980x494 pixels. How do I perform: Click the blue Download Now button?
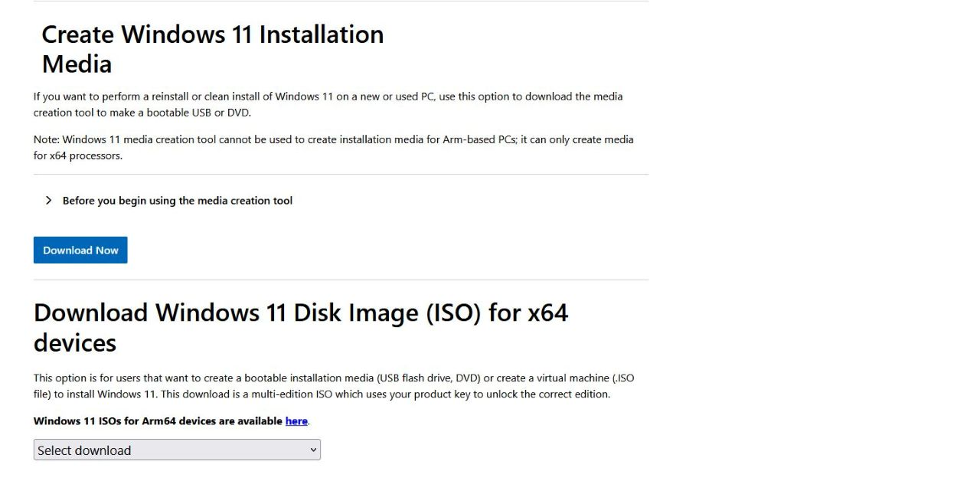pos(80,250)
